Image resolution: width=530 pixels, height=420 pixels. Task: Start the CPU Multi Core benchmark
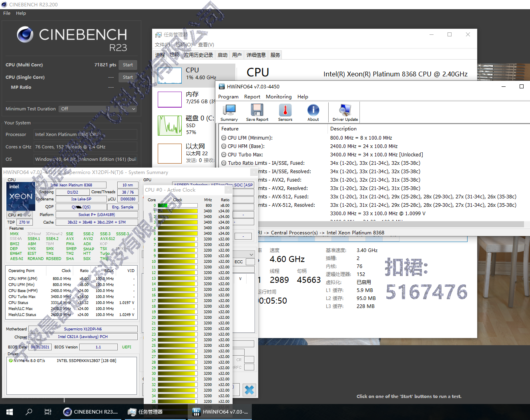128,64
